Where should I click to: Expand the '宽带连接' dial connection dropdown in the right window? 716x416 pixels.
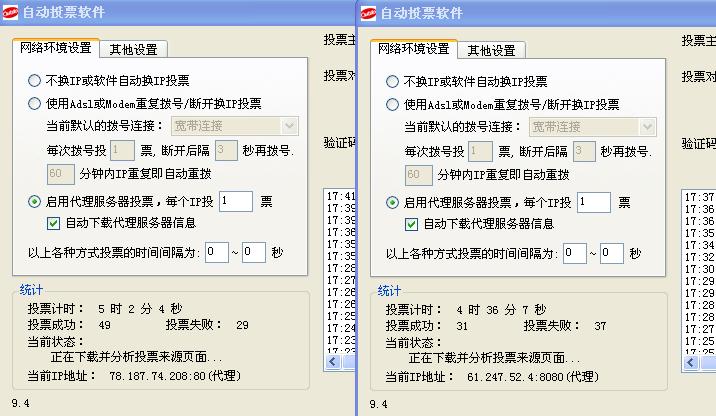pyautogui.click(x=648, y=127)
